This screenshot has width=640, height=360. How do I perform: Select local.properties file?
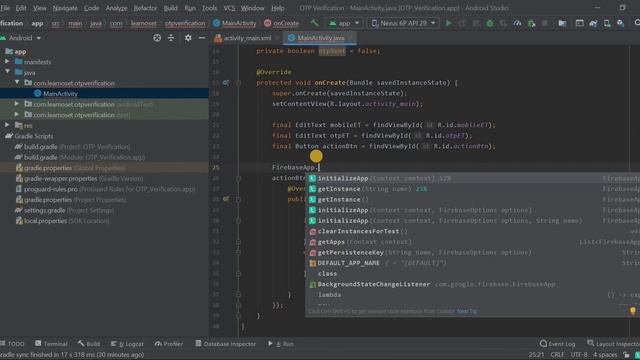point(62,221)
